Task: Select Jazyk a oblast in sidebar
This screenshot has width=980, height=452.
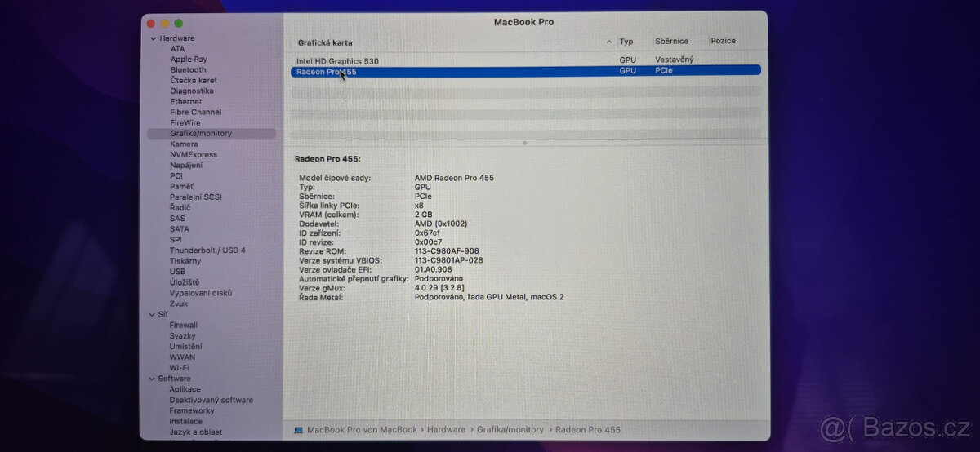Action: [195, 432]
